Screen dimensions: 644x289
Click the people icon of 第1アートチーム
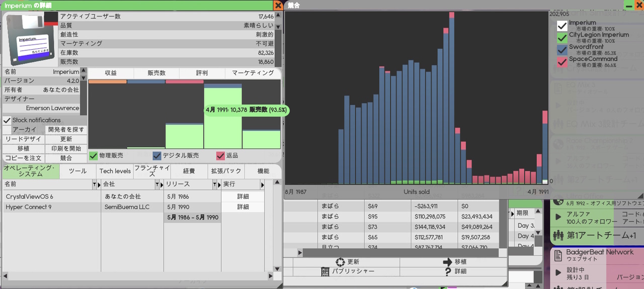(558, 235)
